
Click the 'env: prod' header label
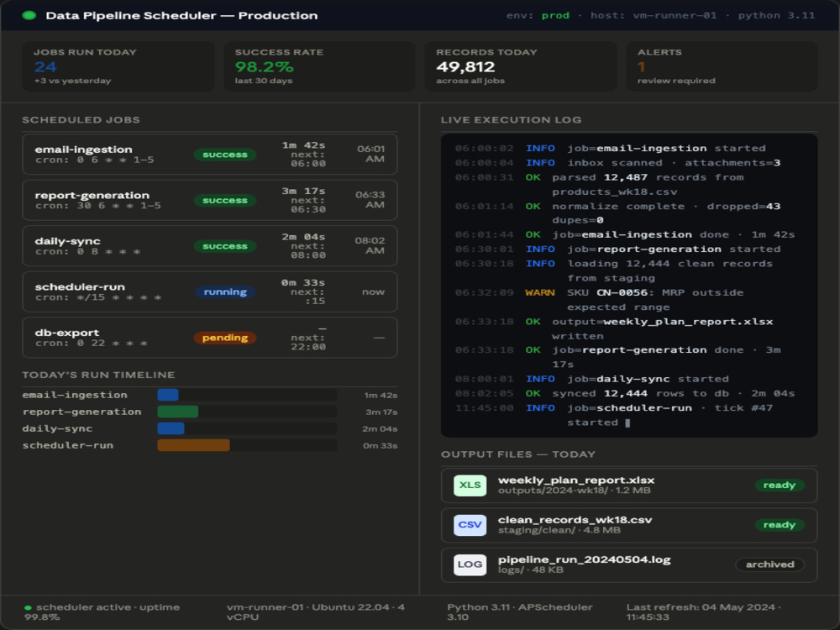pyautogui.click(x=538, y=15)
